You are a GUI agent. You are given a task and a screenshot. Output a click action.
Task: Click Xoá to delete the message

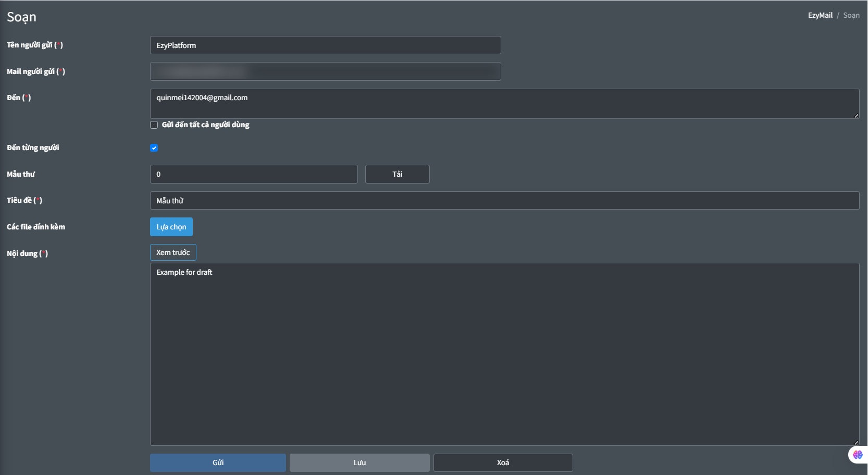click(502, 462)
